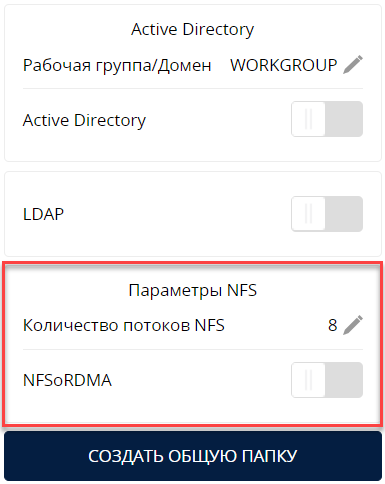The height and width of the screenshot is (484, 385).
Task: Click divider line under Рабочая группа/Домен row
Action: pos(193,89)
